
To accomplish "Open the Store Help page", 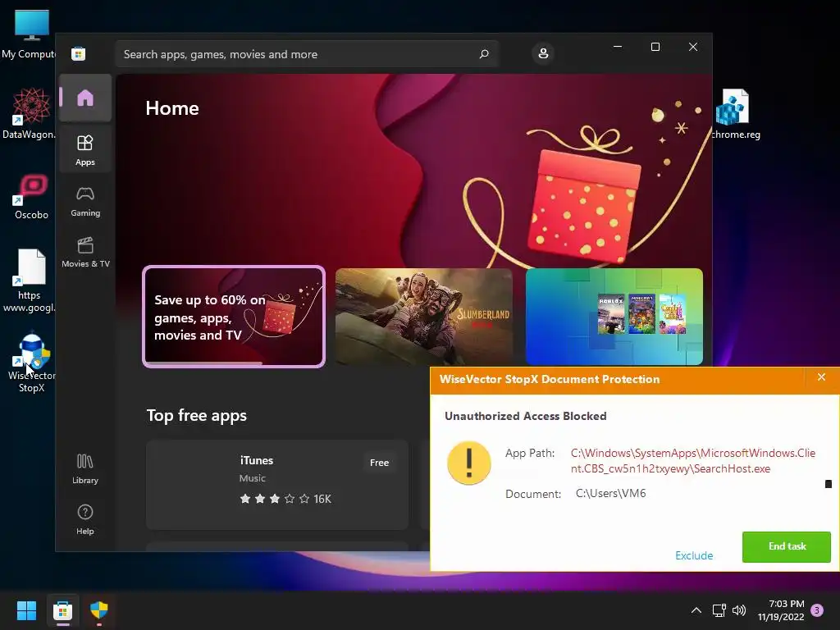I will 85,519.
